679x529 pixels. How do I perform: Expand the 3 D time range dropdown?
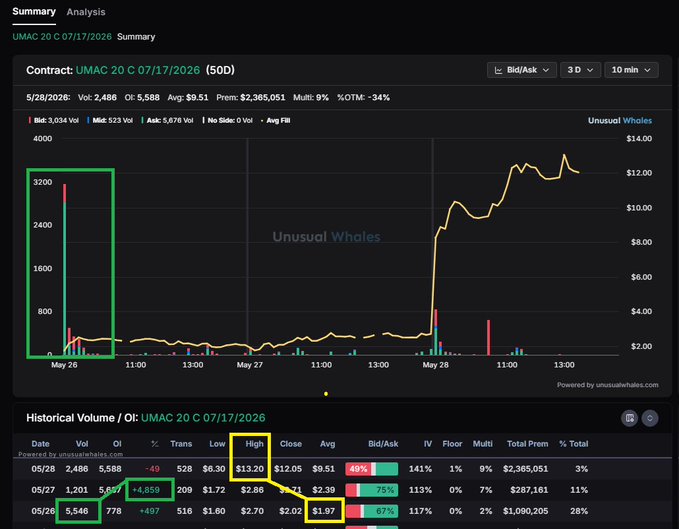point(580,70)
